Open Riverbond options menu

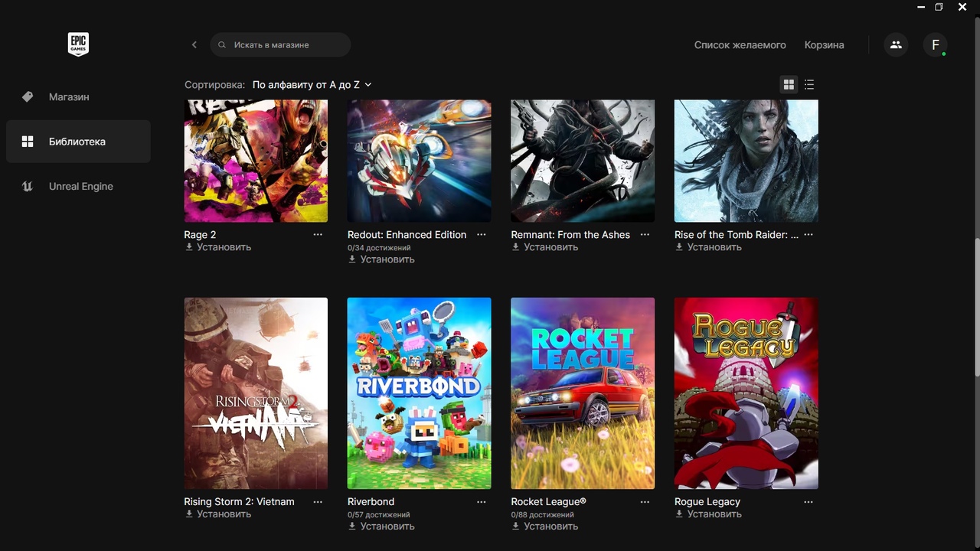482,502
